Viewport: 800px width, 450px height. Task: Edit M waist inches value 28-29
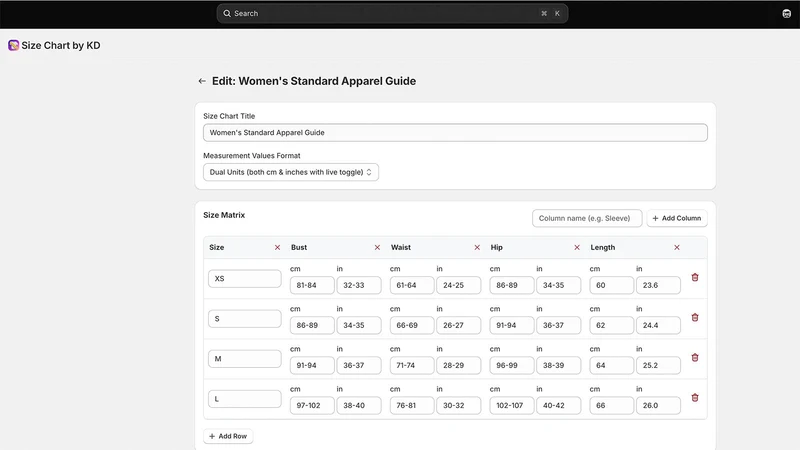[x=459, y=365]
